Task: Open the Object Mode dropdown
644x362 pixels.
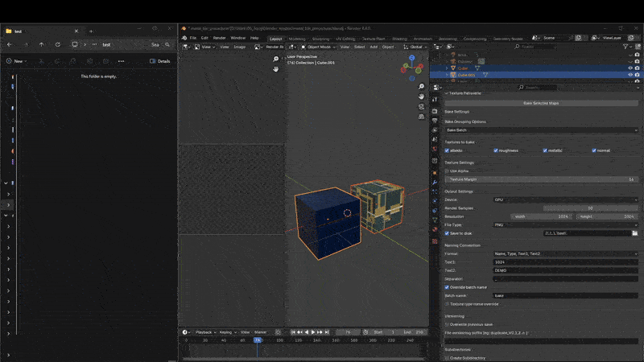Action: point(318,47)
